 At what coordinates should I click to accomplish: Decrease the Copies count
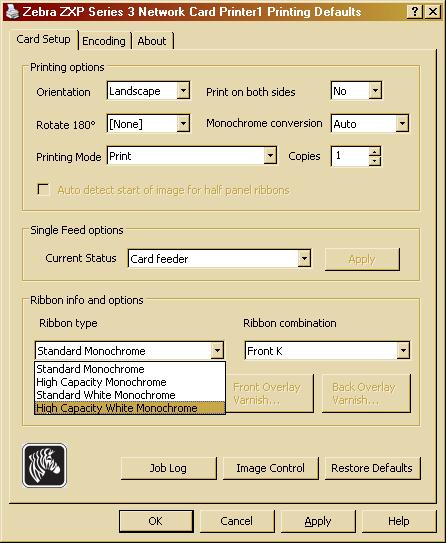[x=374, y=161]
